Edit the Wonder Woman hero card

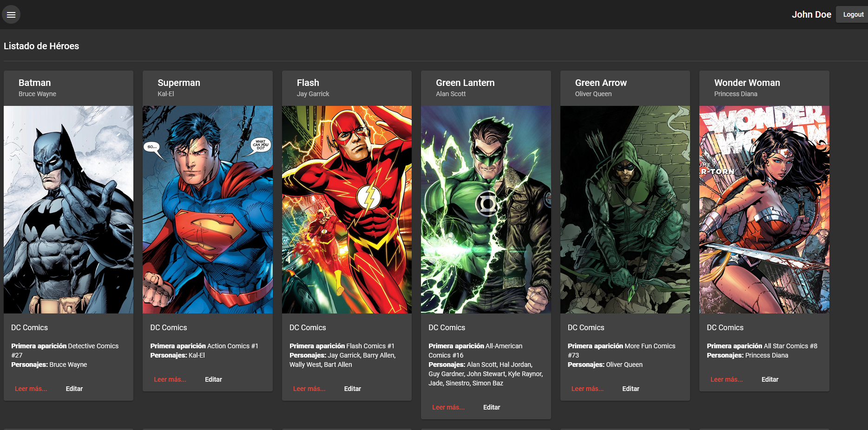point(770,379)
